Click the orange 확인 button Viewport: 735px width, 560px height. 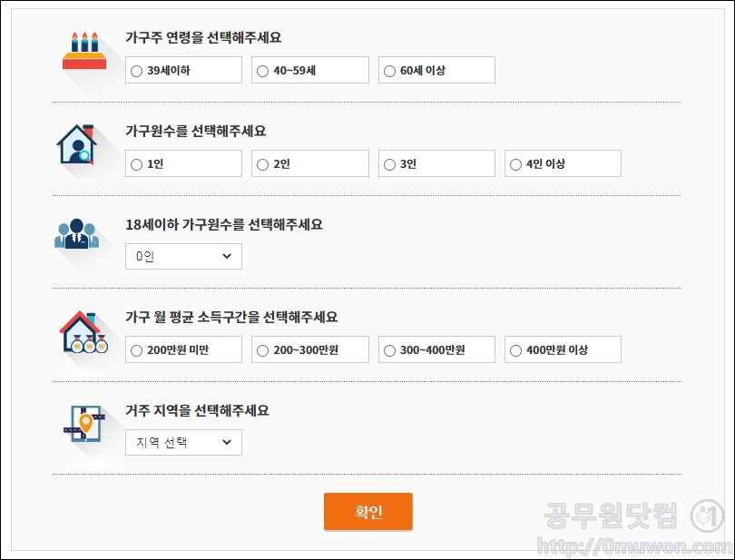tap(368, 511)
